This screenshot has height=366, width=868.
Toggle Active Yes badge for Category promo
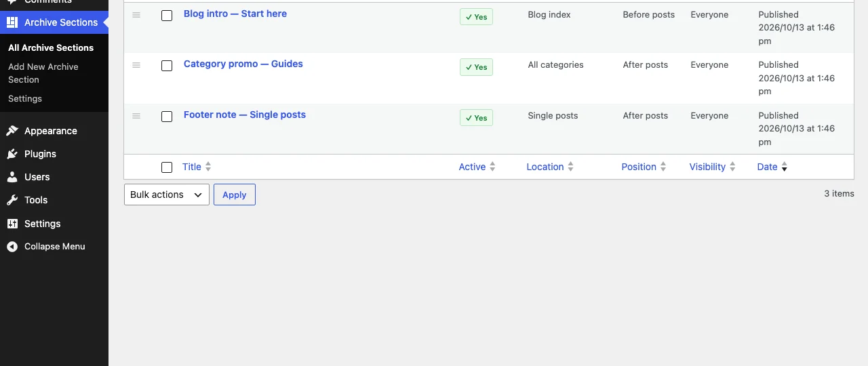[x=476, y=67]
